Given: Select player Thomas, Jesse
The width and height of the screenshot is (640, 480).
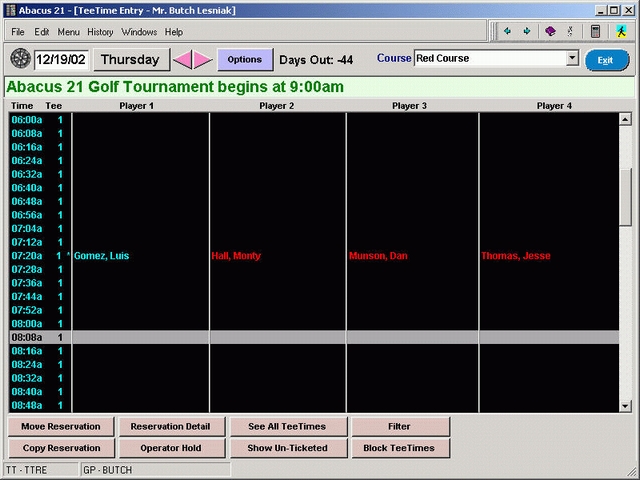Looking at the screenshot, I should tap(516, 256).
